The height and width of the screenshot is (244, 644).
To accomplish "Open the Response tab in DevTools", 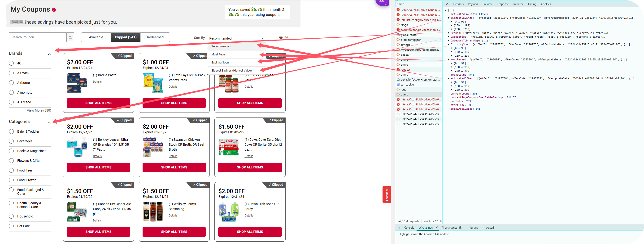I will tap(502, 4).
